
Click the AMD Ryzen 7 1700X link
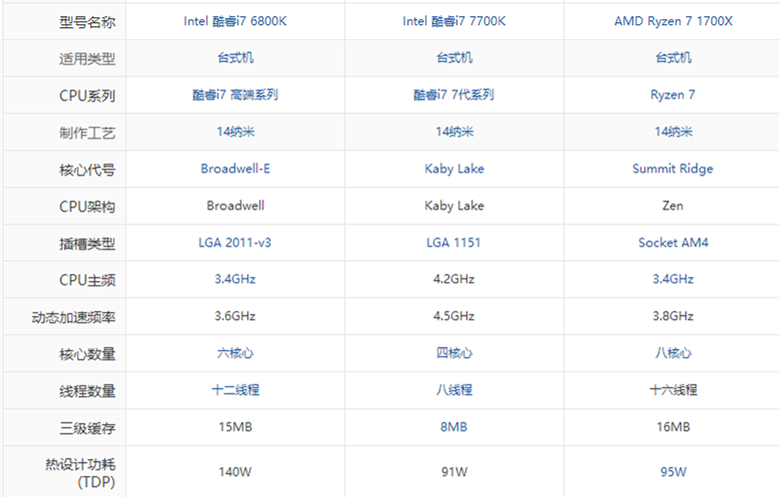click(x=672, y=21)
